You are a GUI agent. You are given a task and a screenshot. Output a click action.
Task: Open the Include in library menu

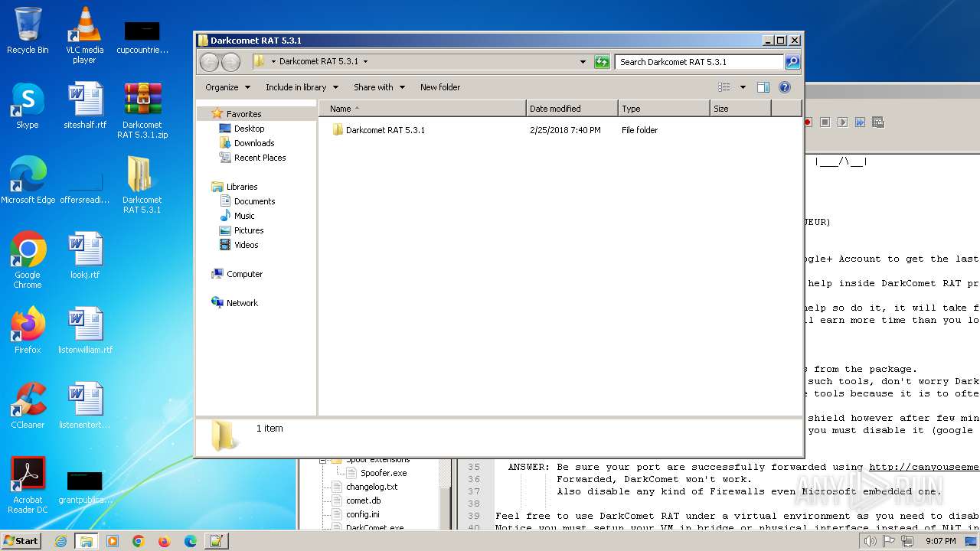[301, 87]
